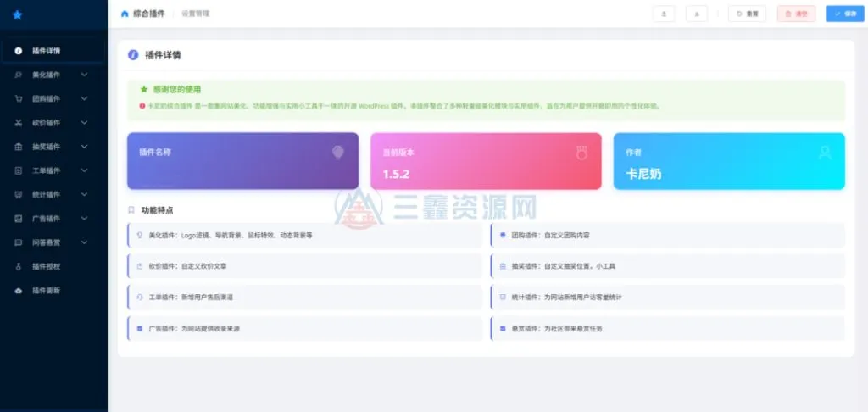Click the icon in the 抽奖插件 feature row

click(x=503, y=266)
